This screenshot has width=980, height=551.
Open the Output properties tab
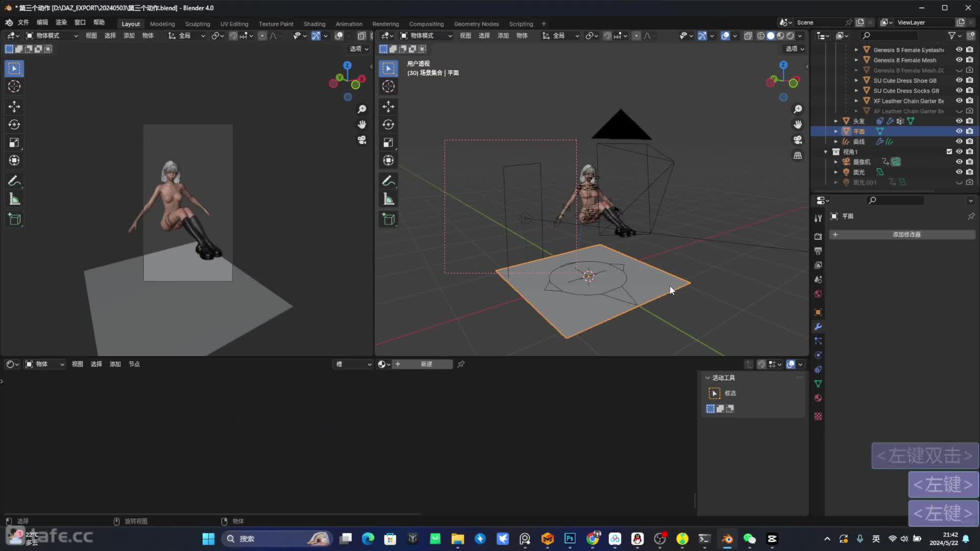(x=818, y=251)
